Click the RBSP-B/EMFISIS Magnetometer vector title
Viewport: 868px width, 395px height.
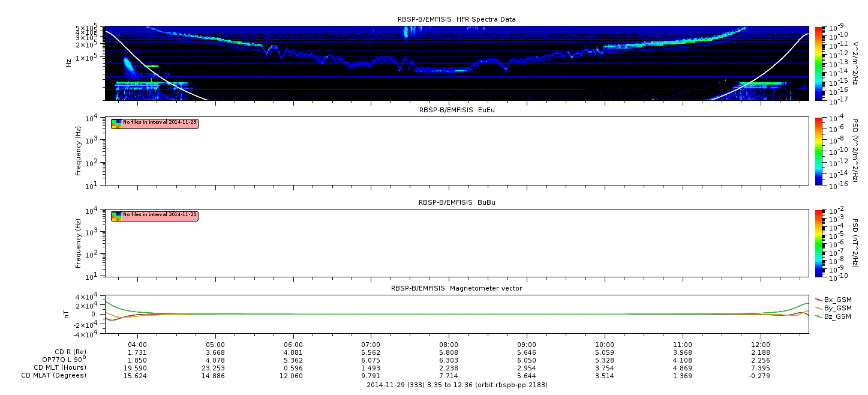coord(456,288)
